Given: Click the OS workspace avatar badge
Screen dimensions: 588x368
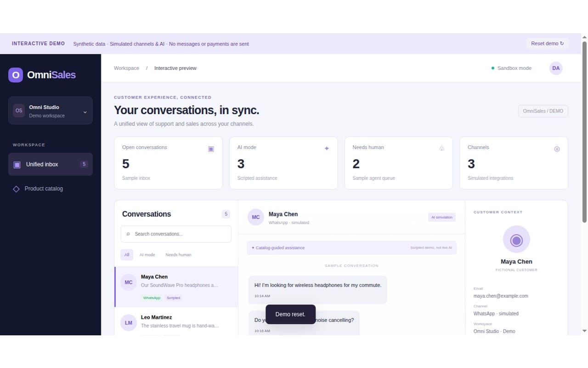Looking at the screenshot, I should tap(19, 110).
